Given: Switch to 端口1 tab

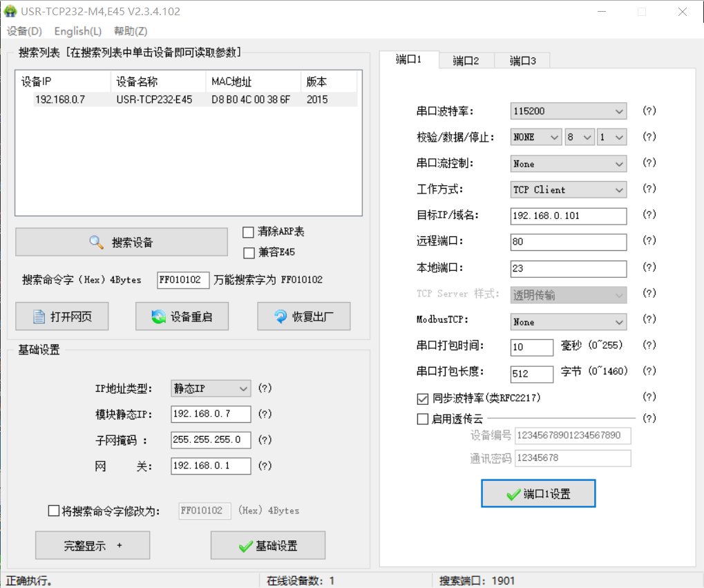Looking at the screenshot, I should 408,59.
